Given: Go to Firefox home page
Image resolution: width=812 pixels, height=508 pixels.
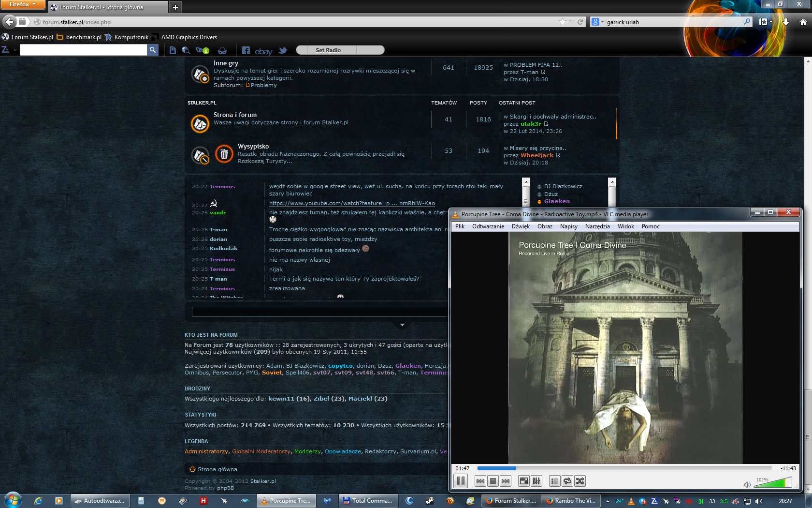Looking at the screenshot, I should (x=803, y=22).
